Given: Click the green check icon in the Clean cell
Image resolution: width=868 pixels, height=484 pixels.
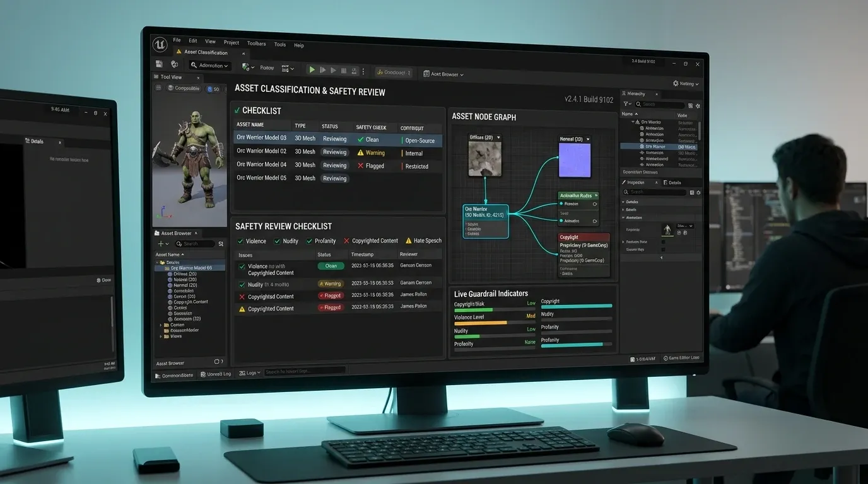Looking at the screenshot, I should pyautogui.click(x=360, y=139).
